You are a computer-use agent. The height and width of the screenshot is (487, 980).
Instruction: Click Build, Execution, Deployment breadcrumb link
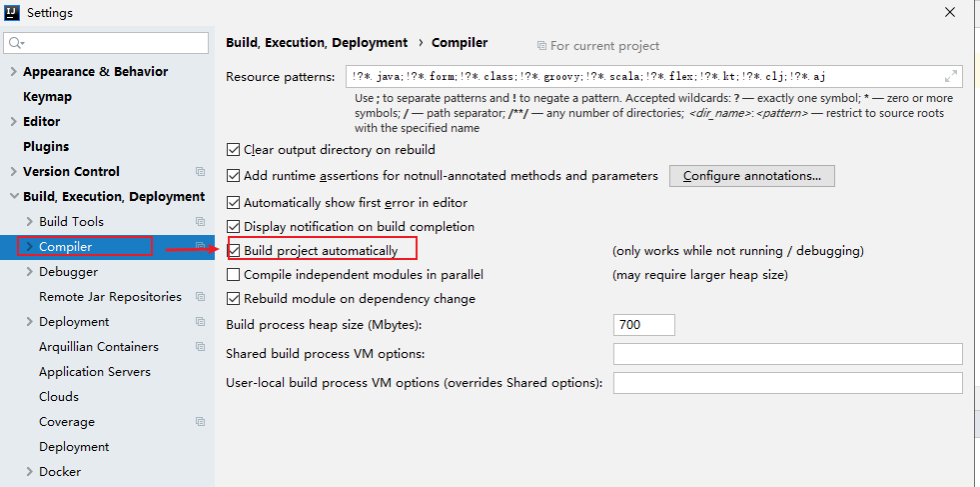tap(317, 43)
